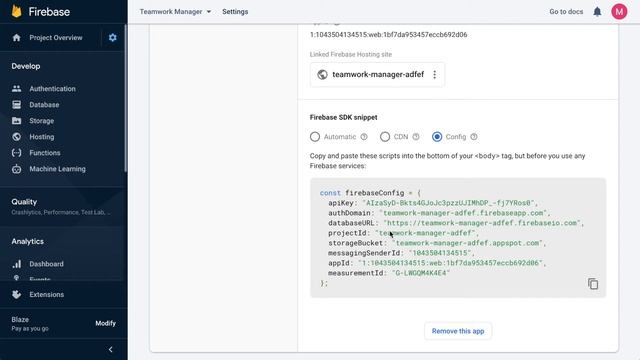Click the Project Overview home icon
The height and width of the screenshot is (360, 640).
click(x=16, y=38)
